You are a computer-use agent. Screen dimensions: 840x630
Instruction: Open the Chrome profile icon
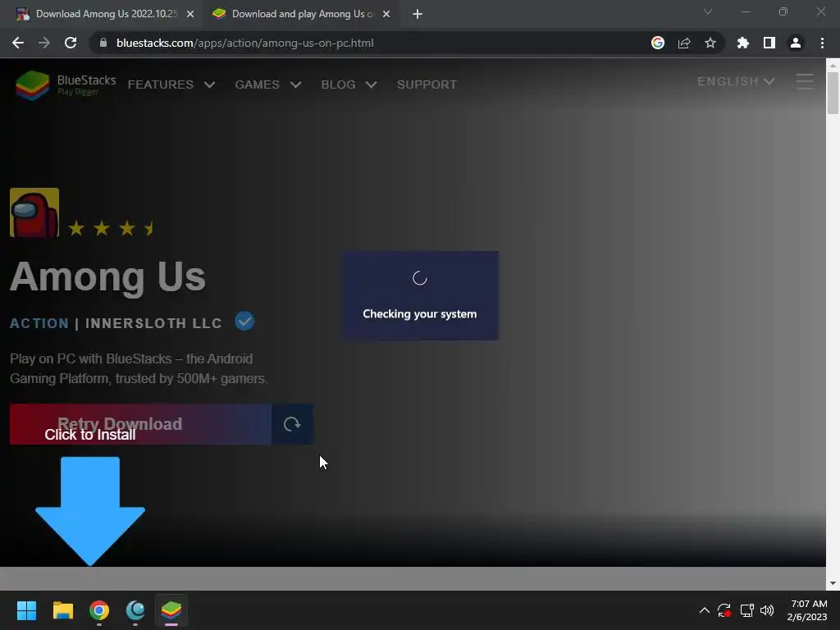pos(796,43)
